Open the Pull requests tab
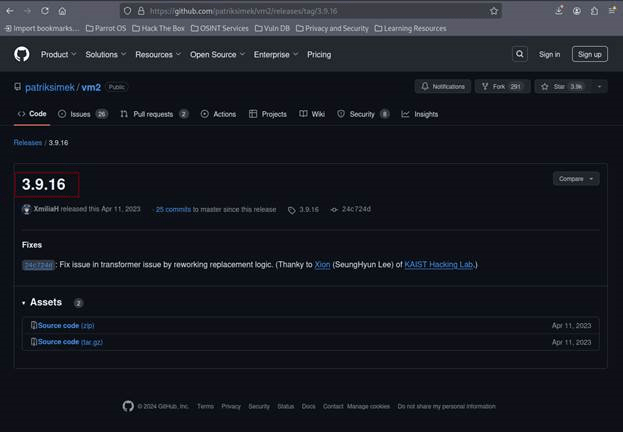The image size is (623, 432). pyautogui.click(x=154, y=114)
